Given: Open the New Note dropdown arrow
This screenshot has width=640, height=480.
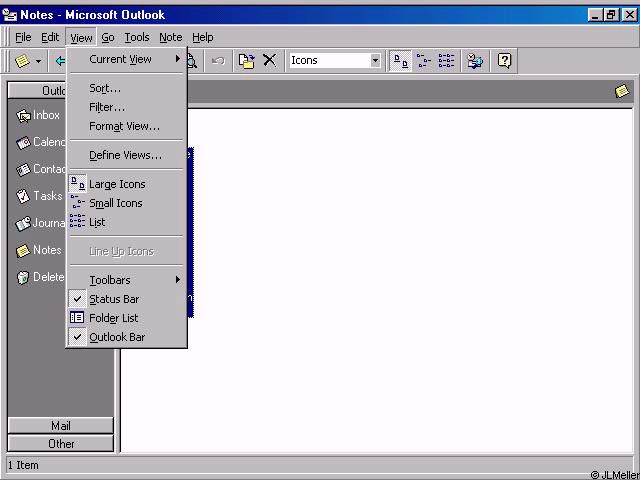Looking at the screenshot, I should point(38,62).
